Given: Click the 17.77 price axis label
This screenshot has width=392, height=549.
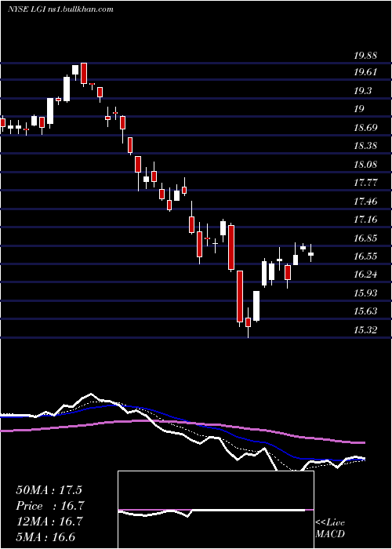Looking at the screenshot, I should click(x=365, y=183).
